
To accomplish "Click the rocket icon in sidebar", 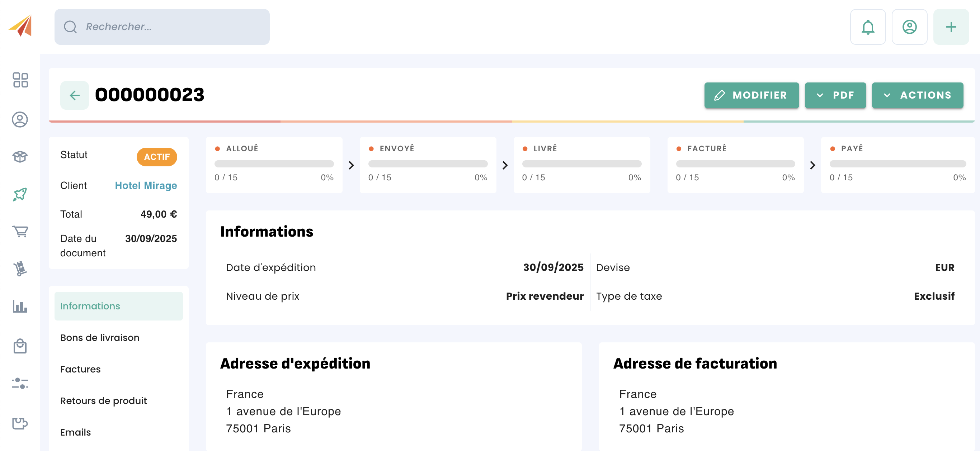I will (x=20, y=194).
